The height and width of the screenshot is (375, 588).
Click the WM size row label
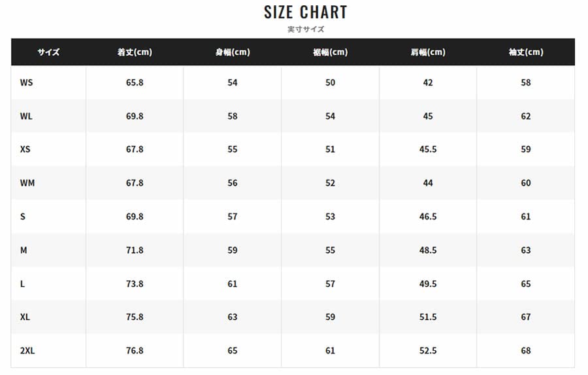tap(27, 183)
